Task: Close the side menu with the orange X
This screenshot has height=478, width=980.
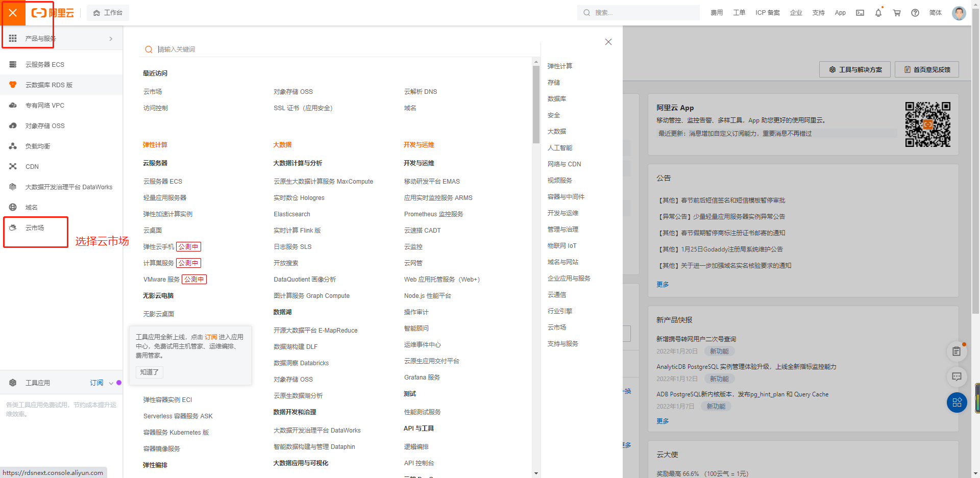Action: click(x=13, y=13)
